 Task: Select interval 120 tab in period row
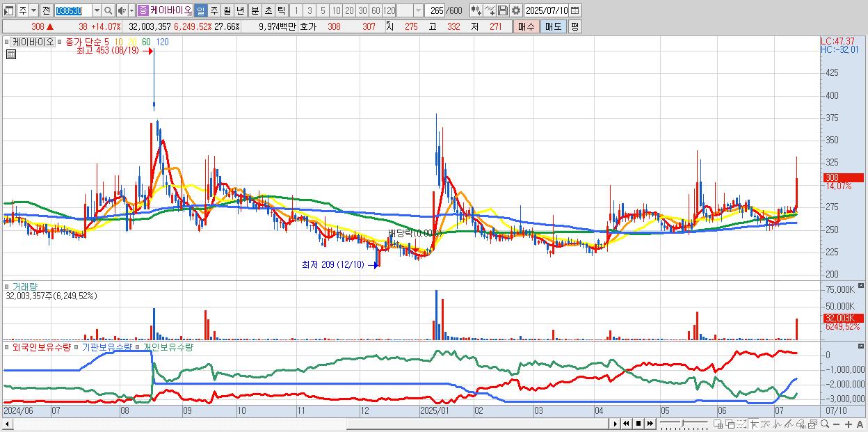point(389,10)
